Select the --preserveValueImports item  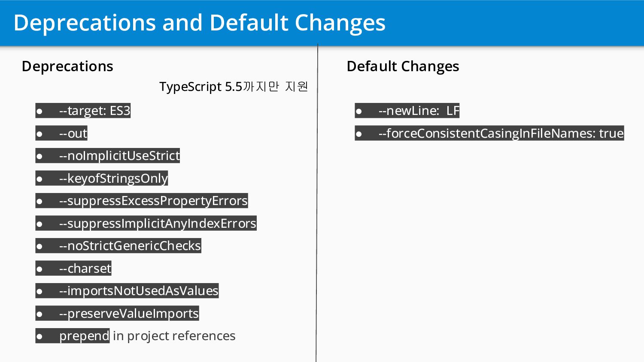coord(117,314)
